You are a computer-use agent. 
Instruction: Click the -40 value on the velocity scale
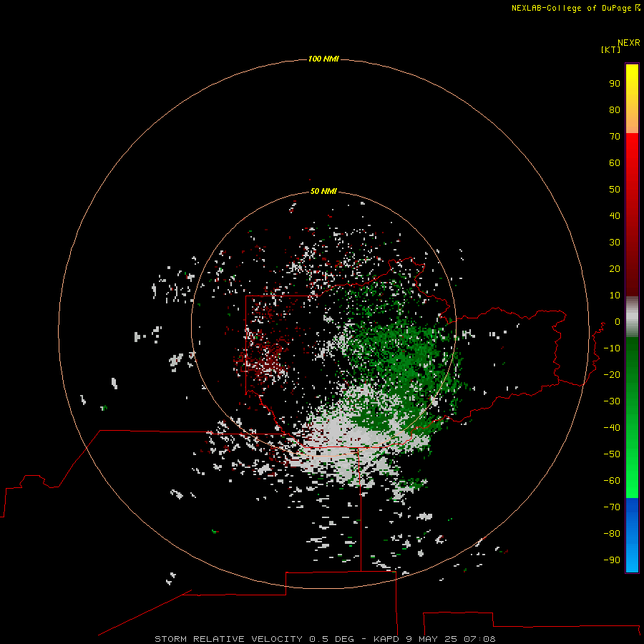612,428
